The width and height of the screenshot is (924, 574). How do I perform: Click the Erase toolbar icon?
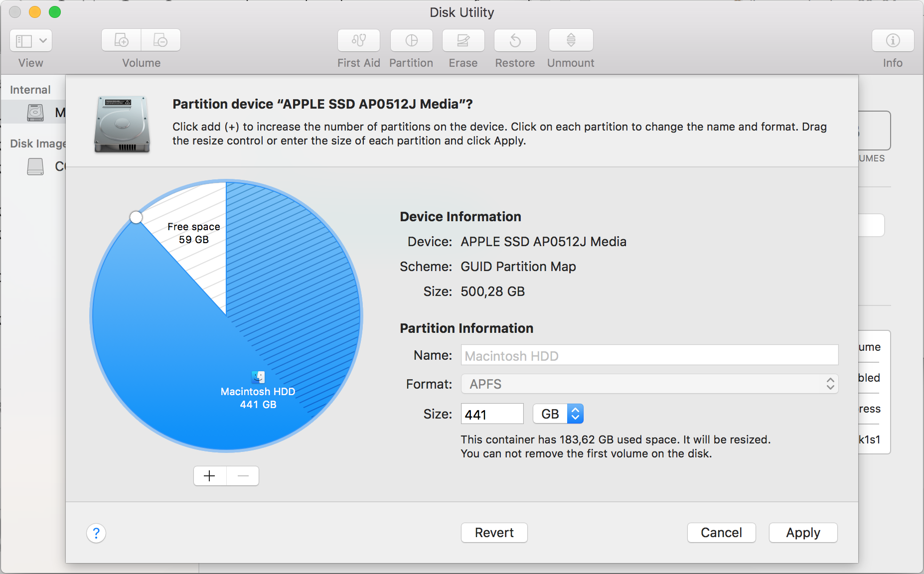[463, 40]
